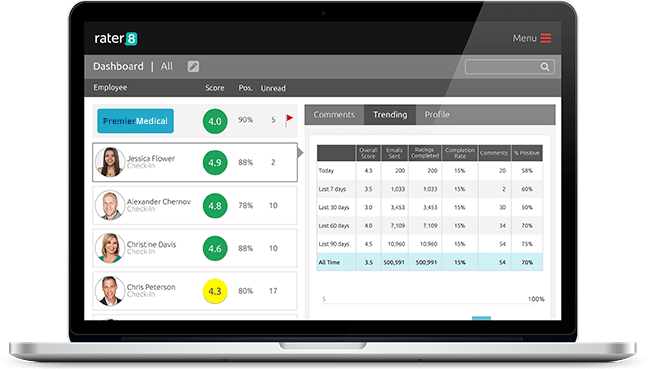This screenshot has width=648, height=369.
Task: Switch to the Comments tab
Action: point(334,114)
